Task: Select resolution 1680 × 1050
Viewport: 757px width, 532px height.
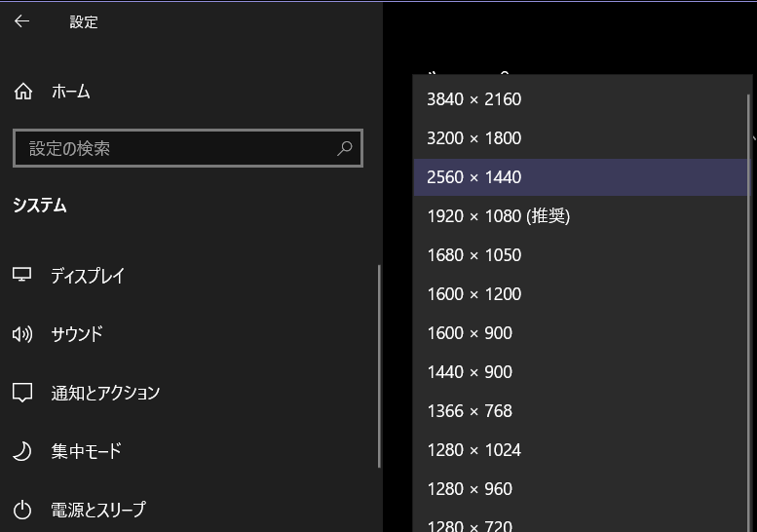Action: point(580,255)
